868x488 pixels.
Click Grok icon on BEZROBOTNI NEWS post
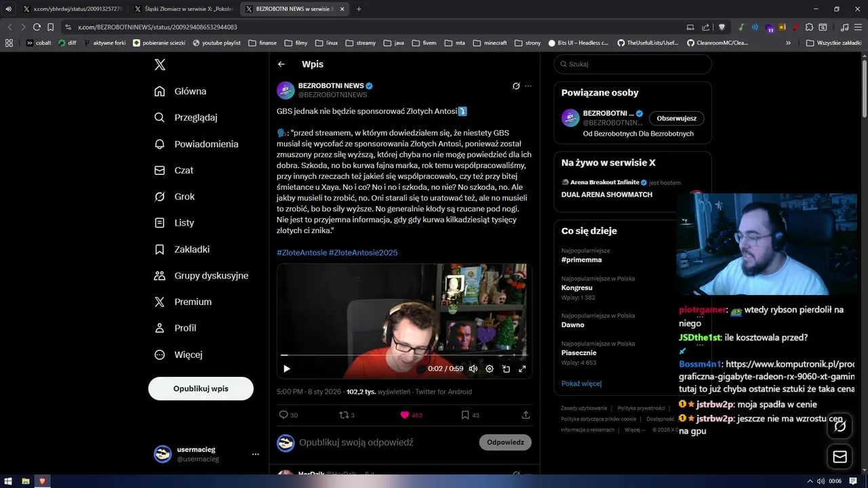pyautogui.click(x=516, y=86)
